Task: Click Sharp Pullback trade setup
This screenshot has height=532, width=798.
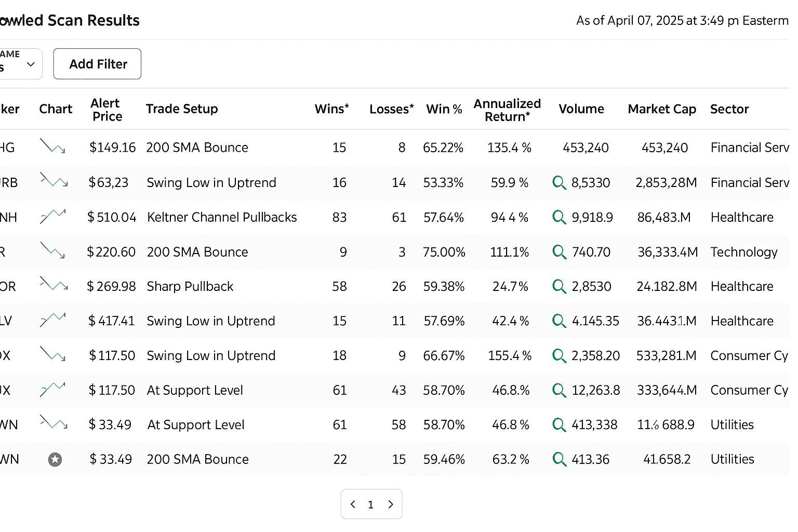Action: pos(190,286)
